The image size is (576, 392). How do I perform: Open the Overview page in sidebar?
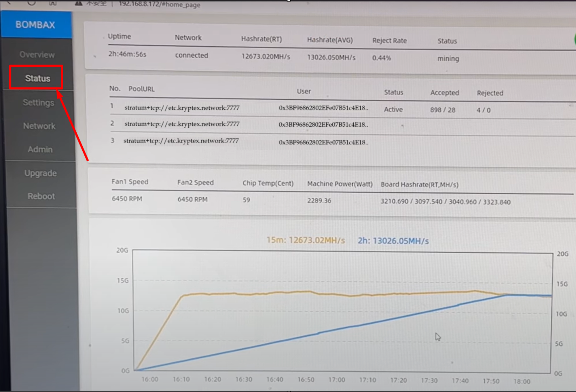[x=37, y=55]
